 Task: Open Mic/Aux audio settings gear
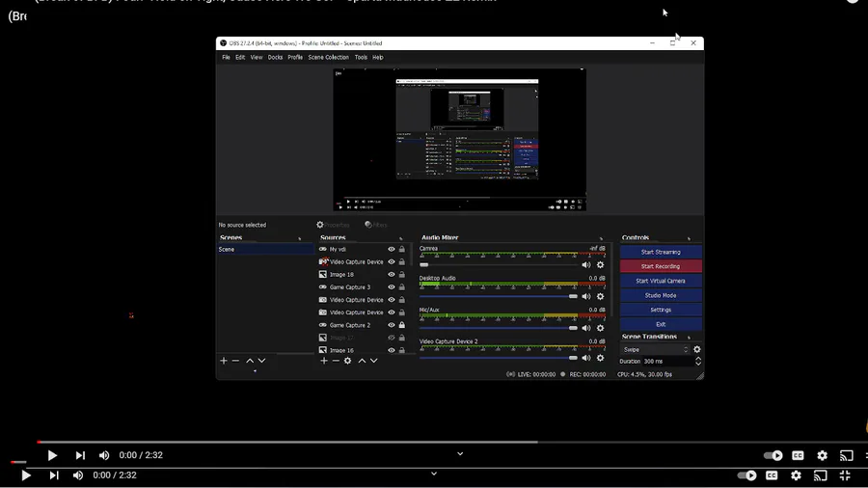point(600,328)
